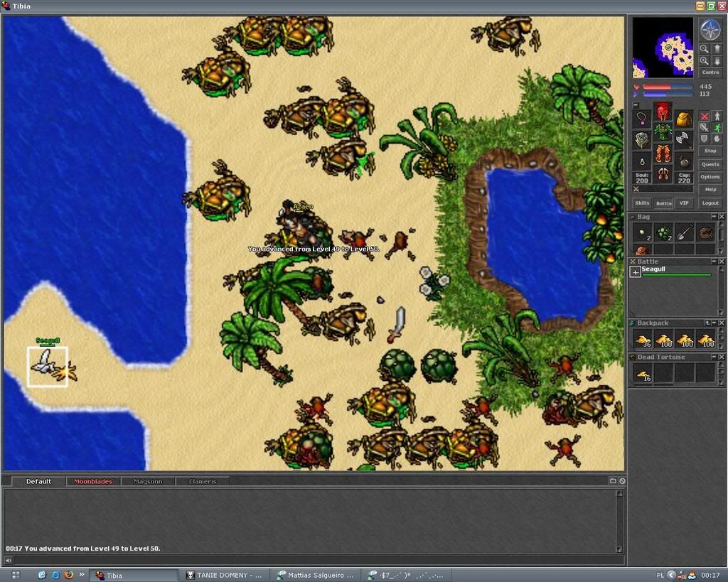Click the compass rose on the minimap
The image size is (728, 582).
[710, 30]
